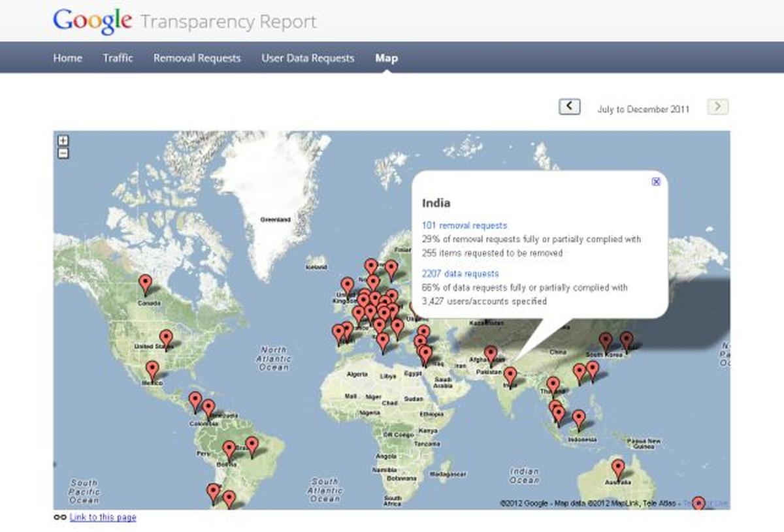Click 'Link to this page' link

[103, 518]
